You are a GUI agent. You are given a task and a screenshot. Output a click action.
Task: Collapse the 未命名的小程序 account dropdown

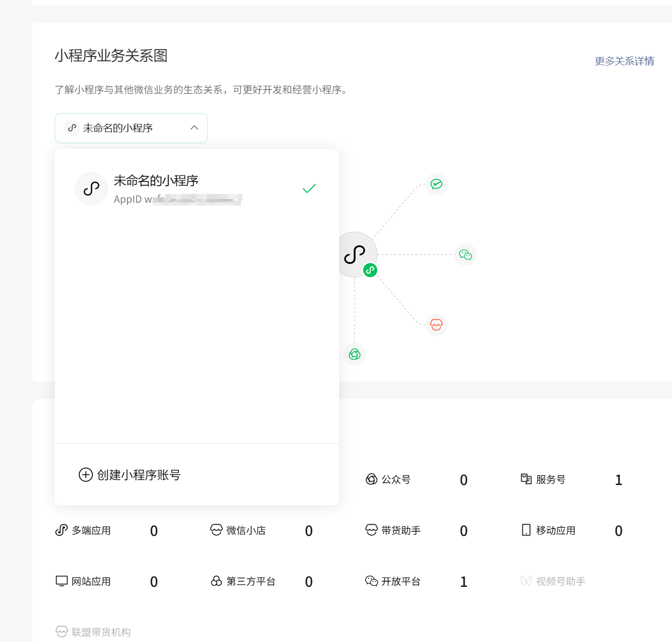click(131, 128)
